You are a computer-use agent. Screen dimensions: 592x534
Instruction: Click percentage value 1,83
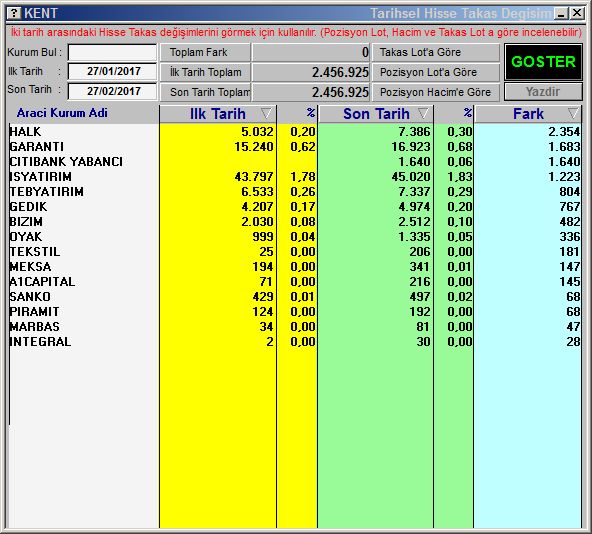(x=460, y=177)
